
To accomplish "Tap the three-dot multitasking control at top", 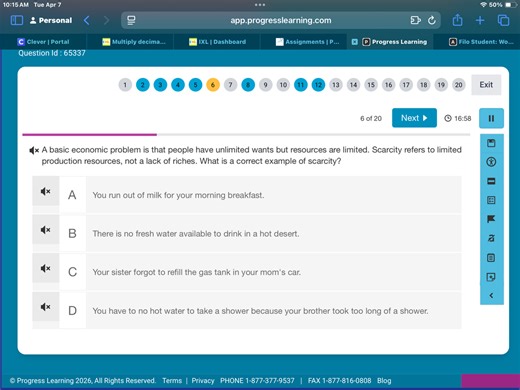I will [260, 5].
